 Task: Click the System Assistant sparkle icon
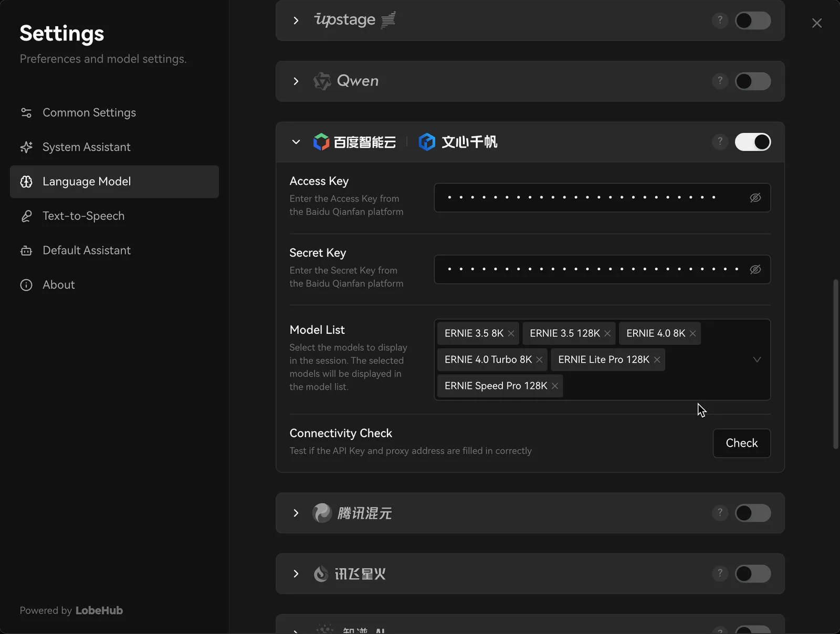coord(26,147)
